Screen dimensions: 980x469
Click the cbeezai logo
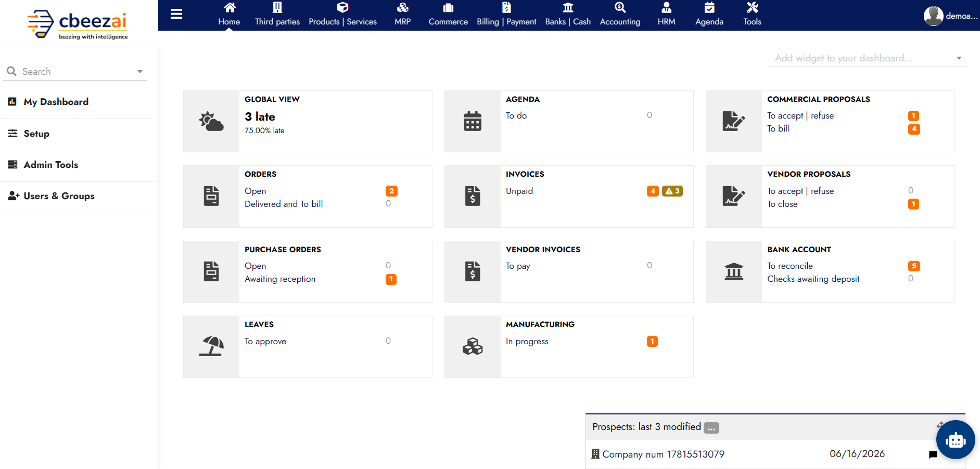click(x=78, y=24)
